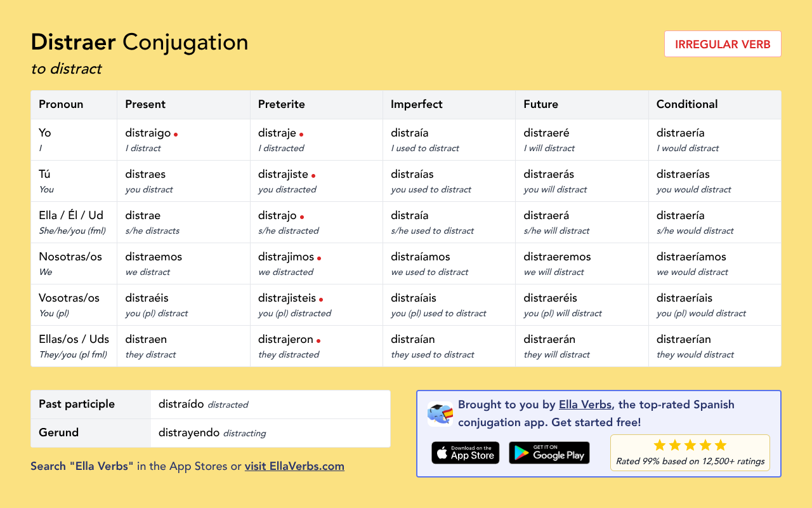812x508 pixels.
Task: Open the Download on the App Store badge
Action: [466, 453]
